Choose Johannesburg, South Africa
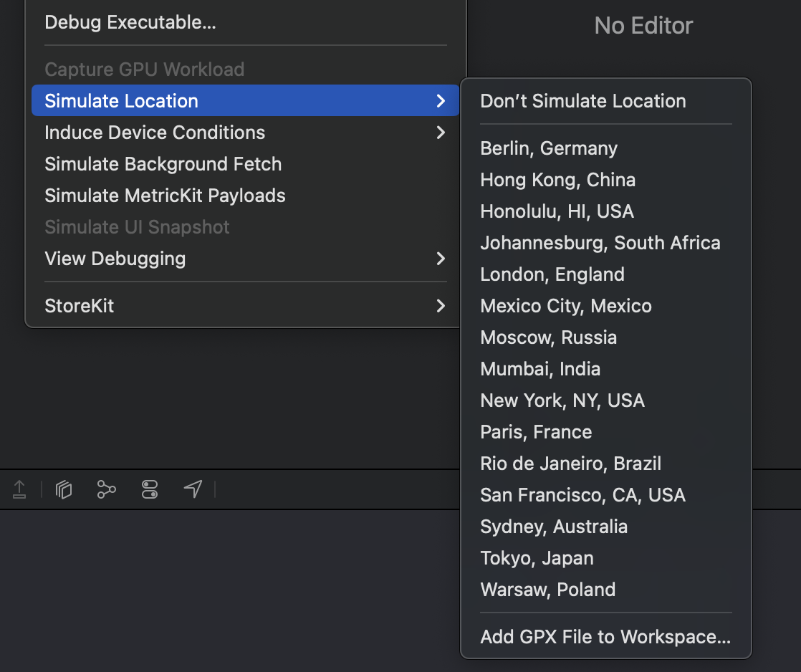 [606, 243]
